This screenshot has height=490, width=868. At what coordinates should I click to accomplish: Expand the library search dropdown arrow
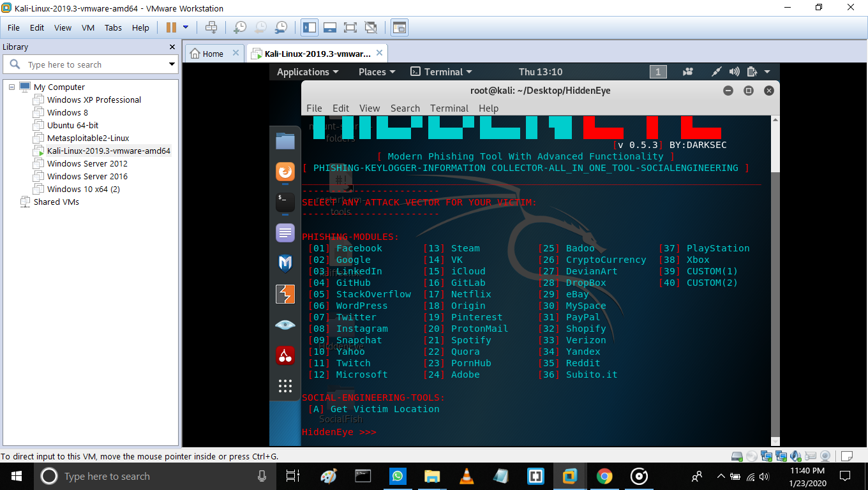[x=172, y=64]
